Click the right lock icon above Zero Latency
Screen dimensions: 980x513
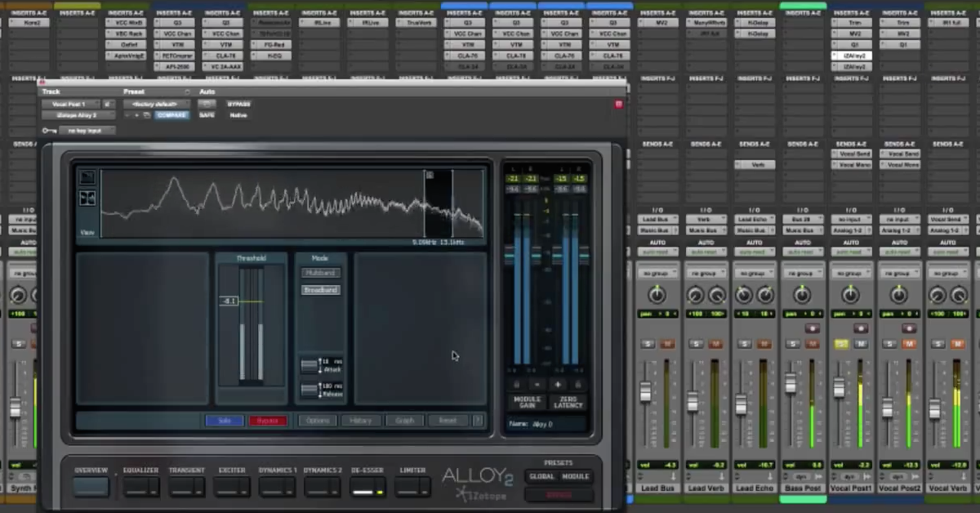coord(578,384)
